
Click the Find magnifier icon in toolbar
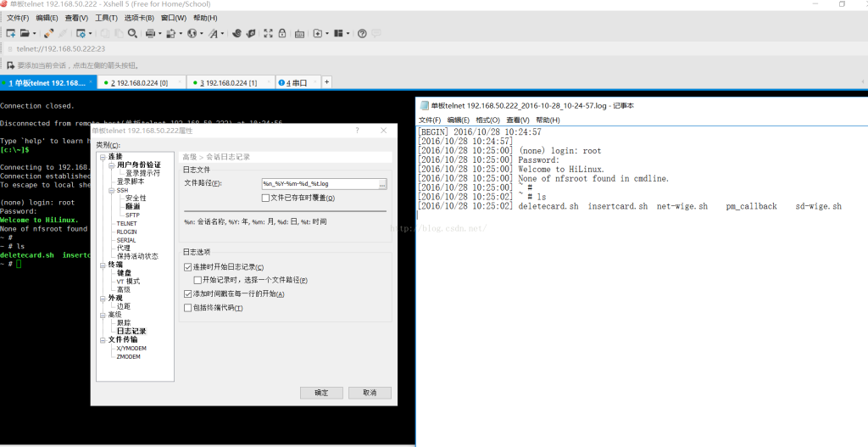132,33
